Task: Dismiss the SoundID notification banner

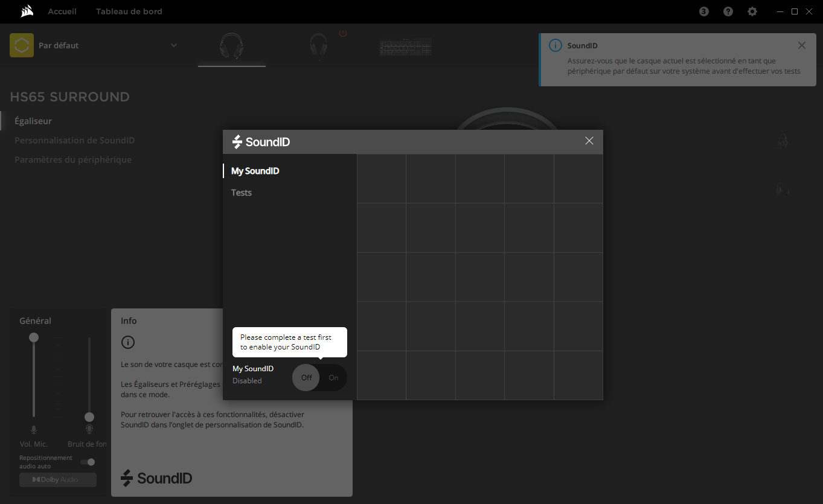Action: [x=801, y=46]
